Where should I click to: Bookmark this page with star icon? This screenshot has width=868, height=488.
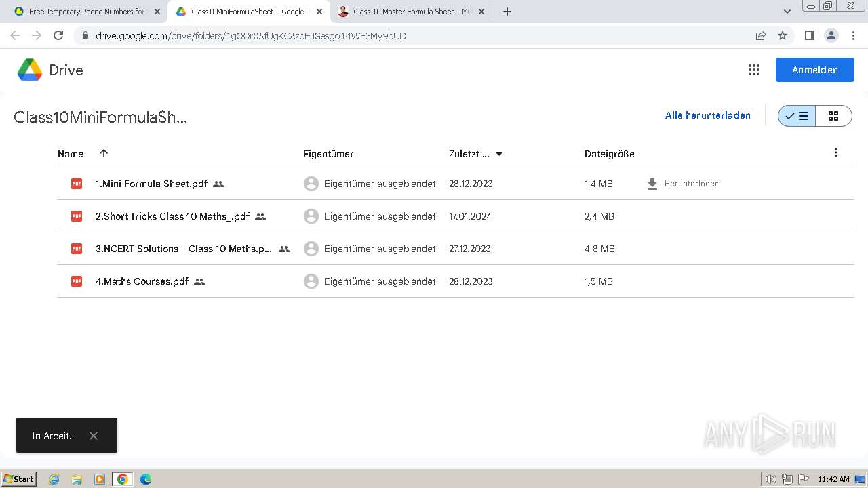pyautogui.click(x=783, y=36)
